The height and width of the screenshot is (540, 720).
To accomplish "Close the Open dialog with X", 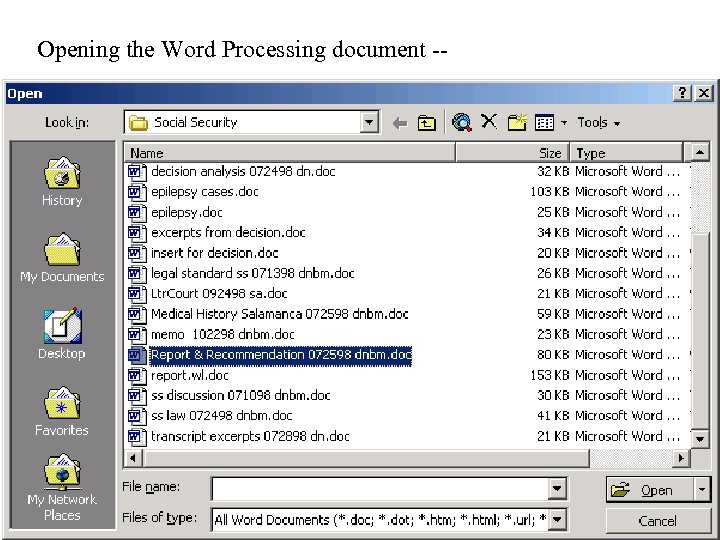I will pos(703,93).
